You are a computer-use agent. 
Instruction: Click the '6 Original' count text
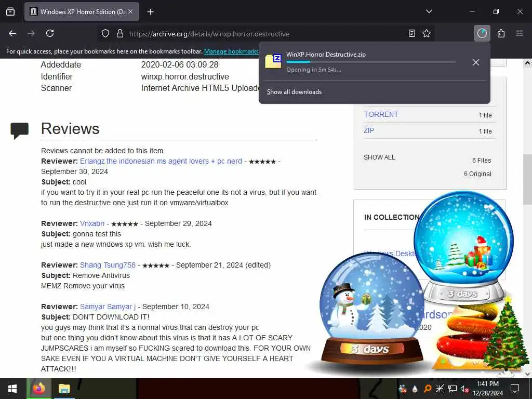477,174
